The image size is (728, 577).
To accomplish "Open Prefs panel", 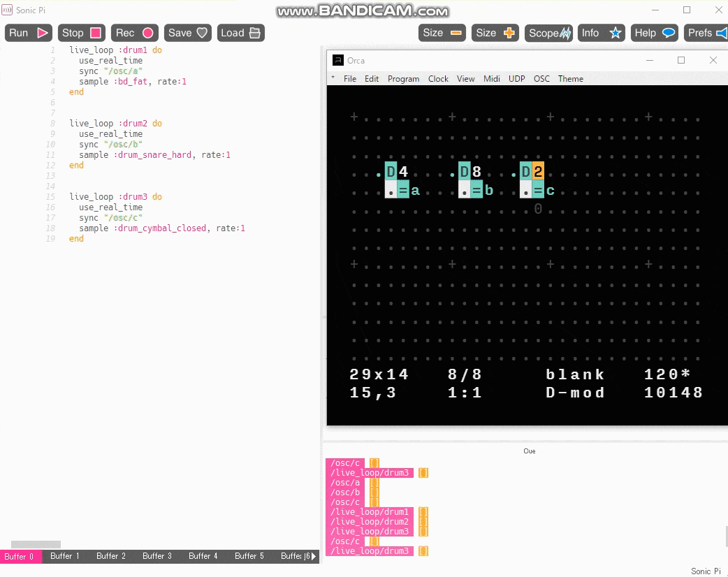I will [x=706, y=33].
